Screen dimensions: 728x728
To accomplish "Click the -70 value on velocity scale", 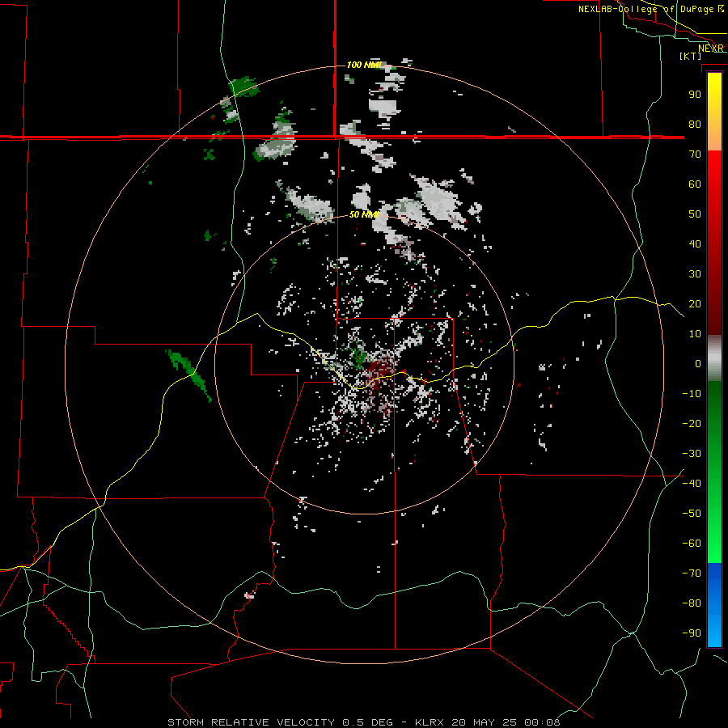I will pos(692,574).
